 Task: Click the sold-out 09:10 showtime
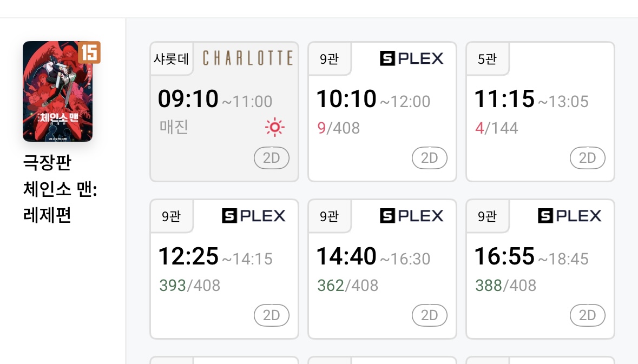188,100
